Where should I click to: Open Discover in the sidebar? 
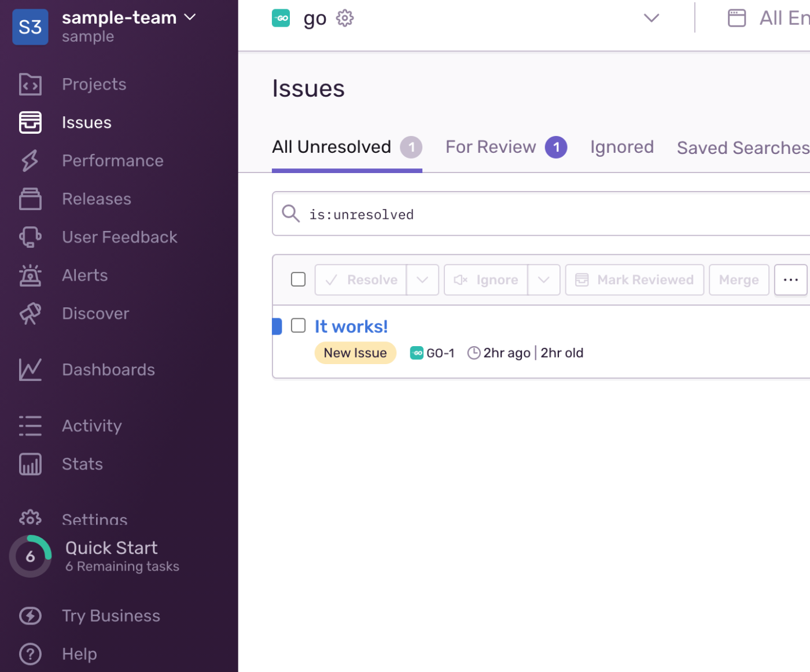(x=95, y=314)
